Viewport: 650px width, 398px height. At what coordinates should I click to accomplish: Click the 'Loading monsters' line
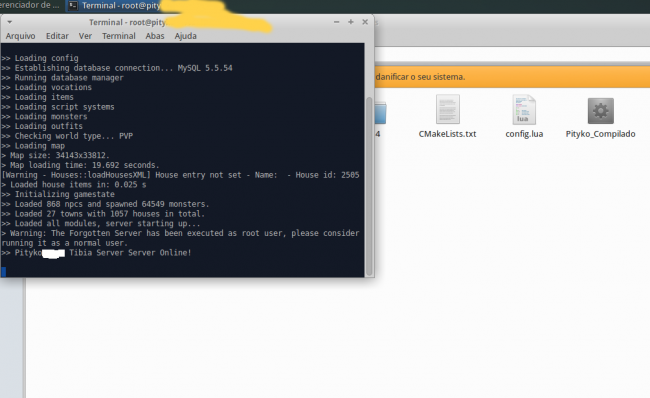[44, 116]
